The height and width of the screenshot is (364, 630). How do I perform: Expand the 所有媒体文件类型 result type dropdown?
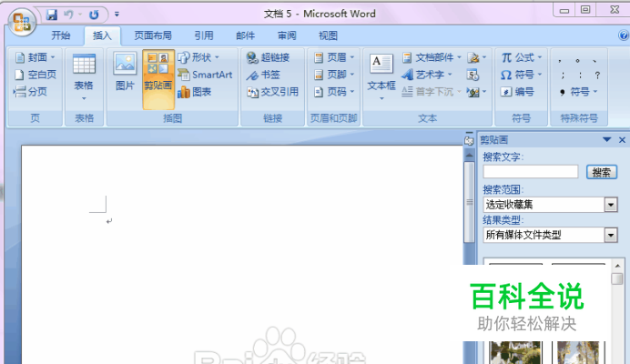pos(611,235)
